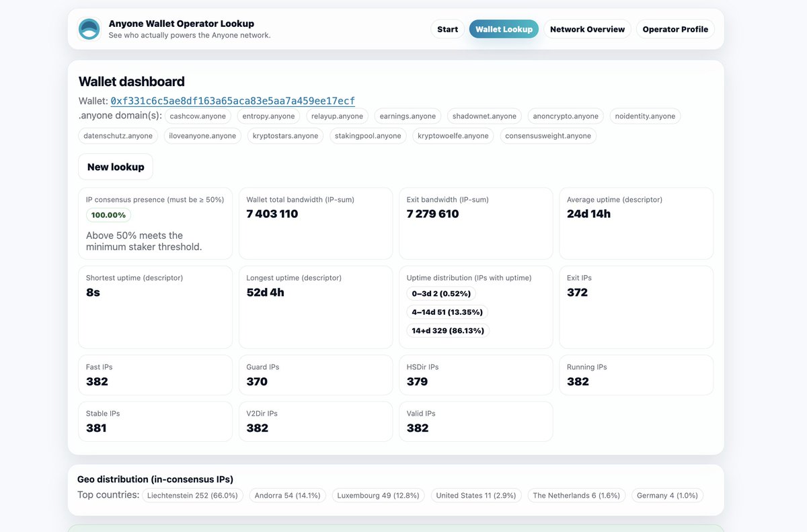Click the Geo distribution (in-consensus IPs) heading

click(155, 480)
